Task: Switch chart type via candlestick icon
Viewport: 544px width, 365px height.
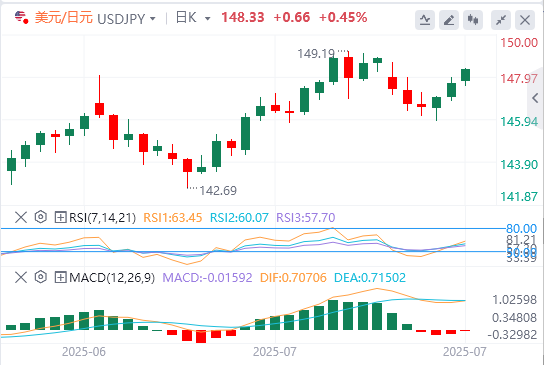Action: click(473, 20)
